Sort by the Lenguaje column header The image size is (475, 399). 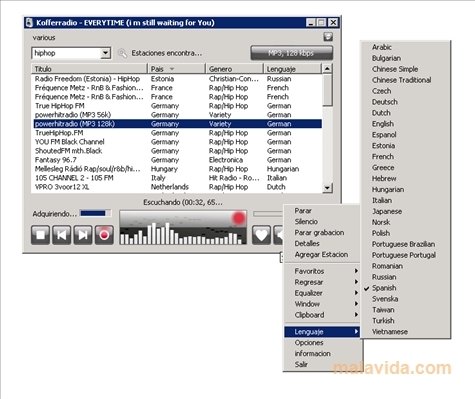292,69
